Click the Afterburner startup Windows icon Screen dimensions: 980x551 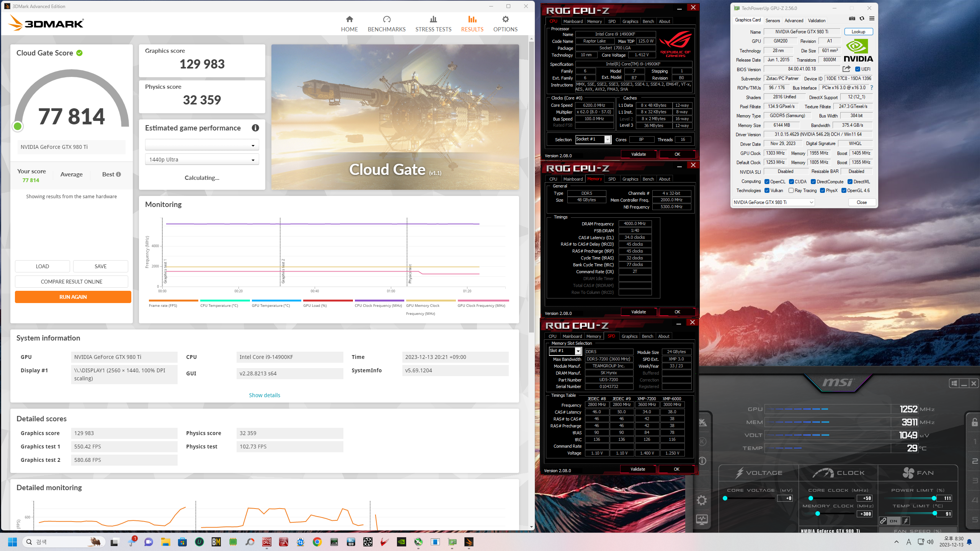[954, 383]
